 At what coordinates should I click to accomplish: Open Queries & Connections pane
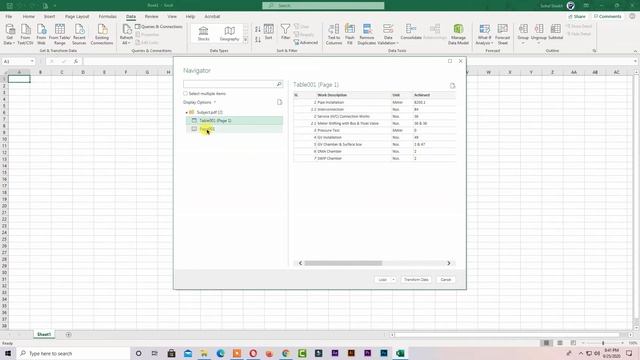click(159, 27)
